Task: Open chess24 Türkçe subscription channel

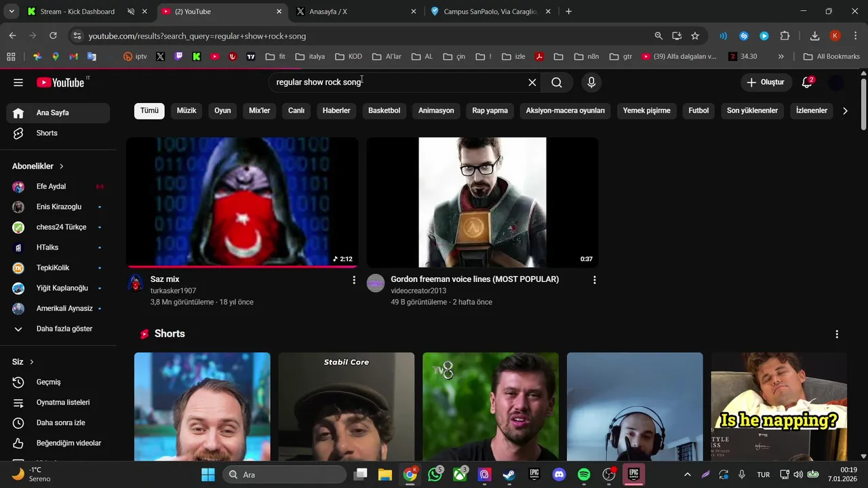Action: (58, 227)
